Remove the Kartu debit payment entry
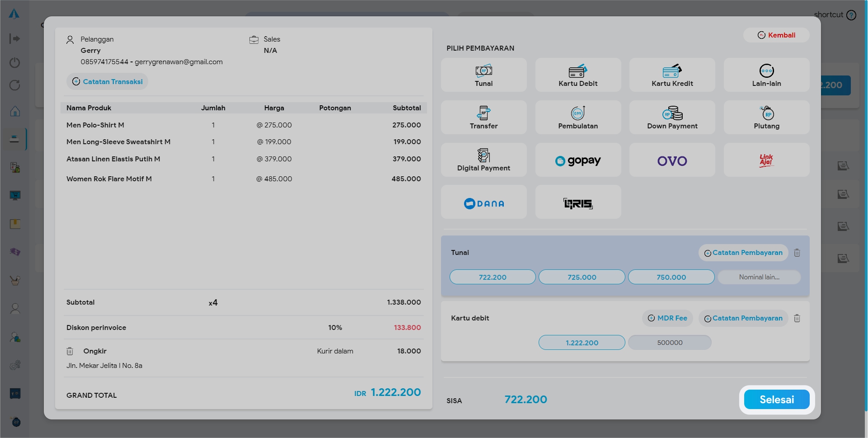Image resolution: width=868 pixels, height=438 pixels. pyautogui.click(x=797, y=319)
